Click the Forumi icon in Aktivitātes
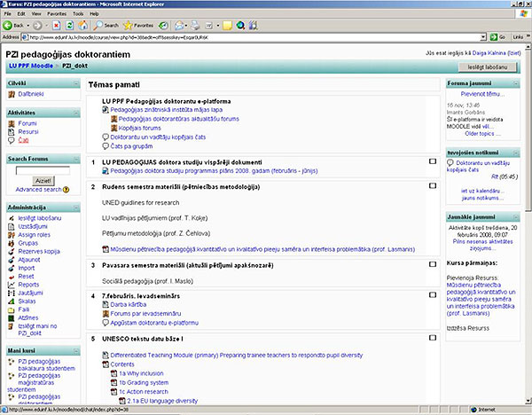The width and height of the screenshot is (532, 415). tap(12, 123)
